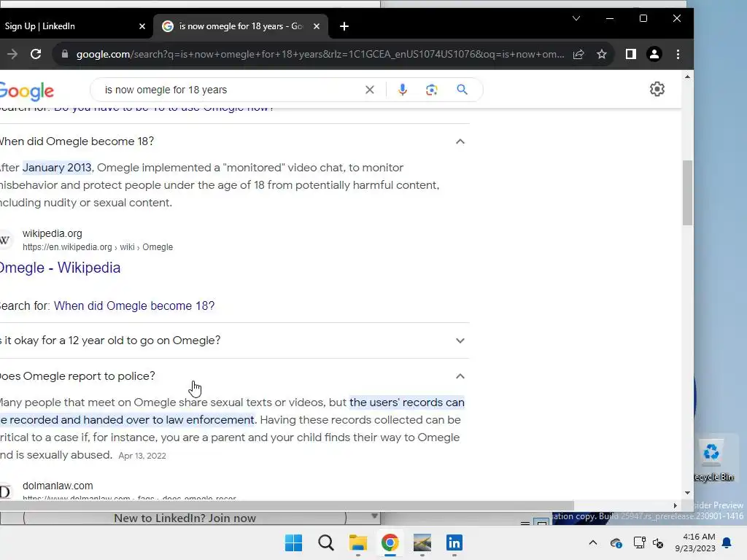Open the Chrome profile avatar

tap(654, 54)
